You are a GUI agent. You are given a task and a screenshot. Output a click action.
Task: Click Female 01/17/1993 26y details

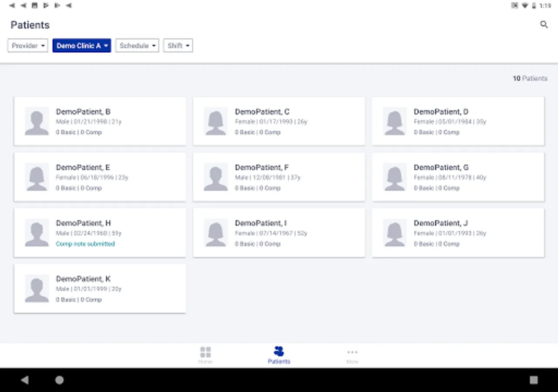coord(271,122)
